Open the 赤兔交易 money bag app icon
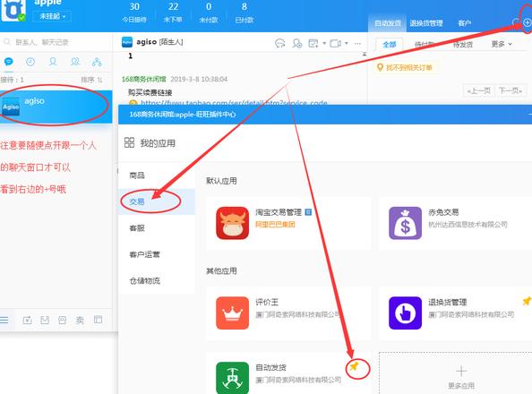The height and width of the screenshot is (394, 532). [405, 223]
